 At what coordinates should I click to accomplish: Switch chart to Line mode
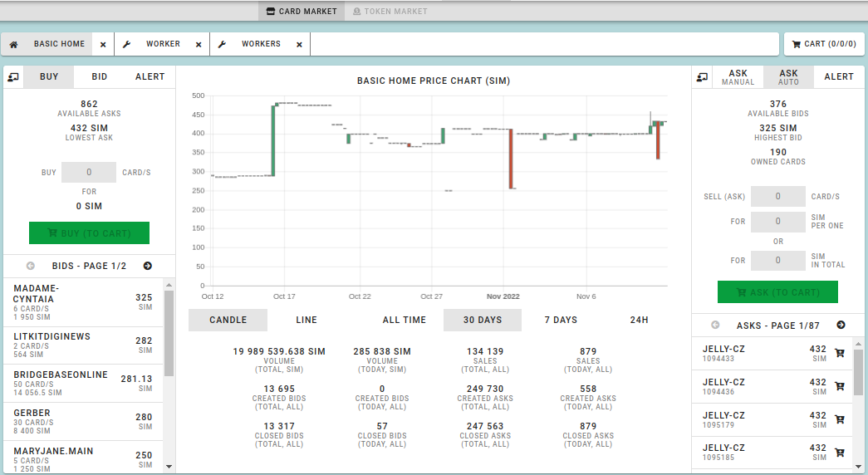(306, 320)
